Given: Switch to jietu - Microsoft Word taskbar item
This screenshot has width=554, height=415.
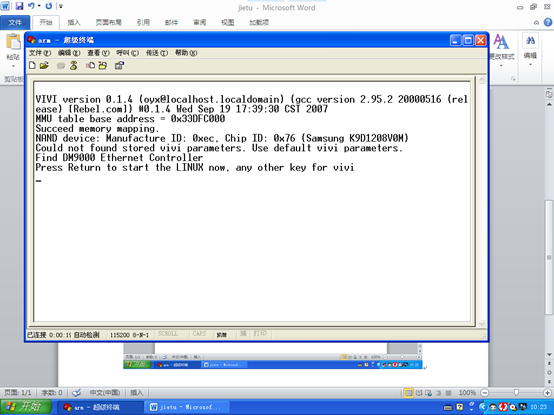Looking at the screenshot, I should (x=187, y=407).
